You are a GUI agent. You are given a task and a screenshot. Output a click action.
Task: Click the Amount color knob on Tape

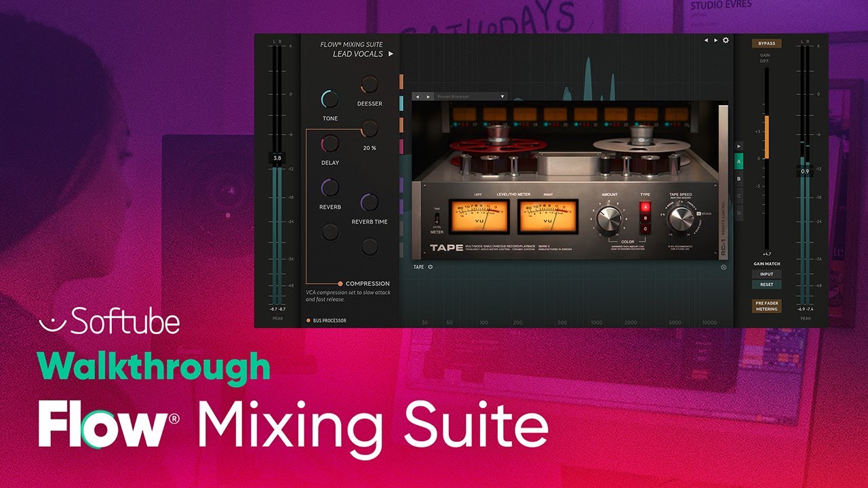pyautogui.click(x=608, y=218)
